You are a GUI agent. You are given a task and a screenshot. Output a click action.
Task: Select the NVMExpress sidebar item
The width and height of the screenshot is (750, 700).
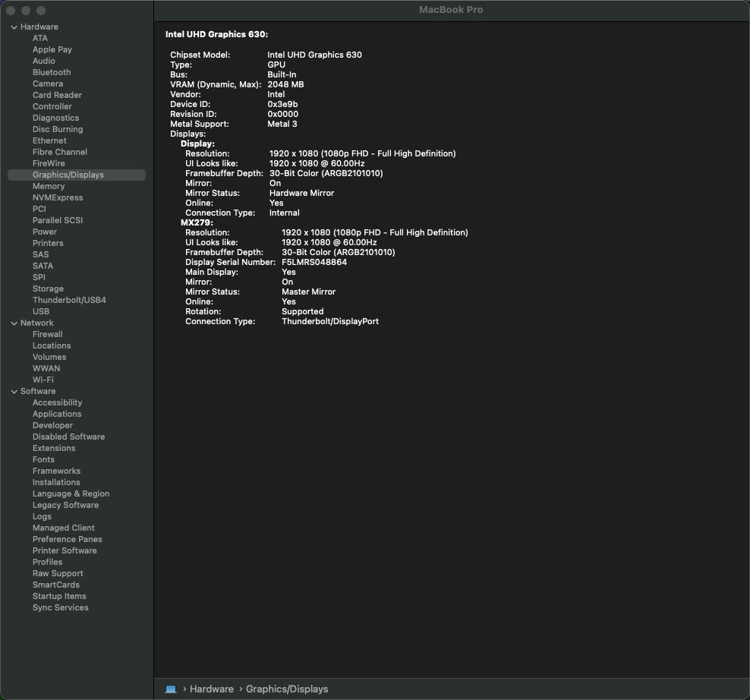pos(58,197)
